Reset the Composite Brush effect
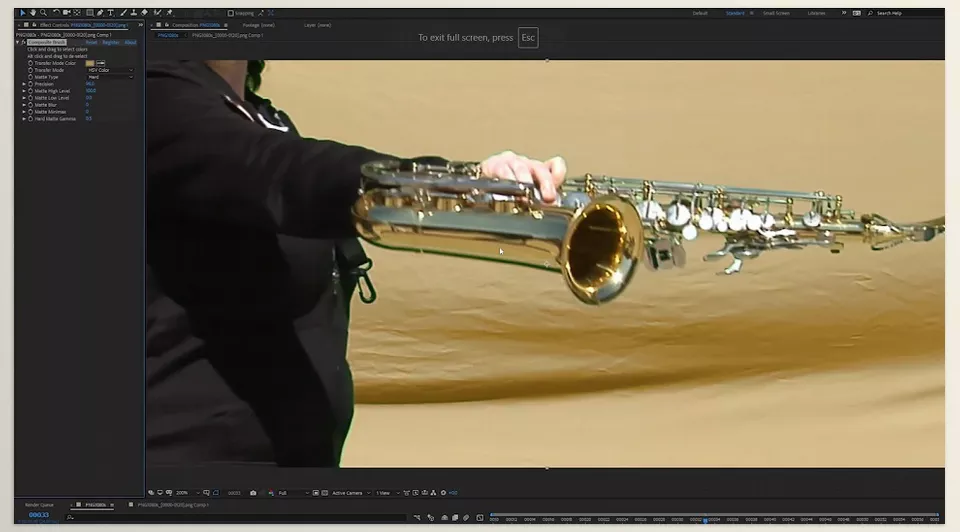Screen dimensions: 960x532 tap(91, 42)
